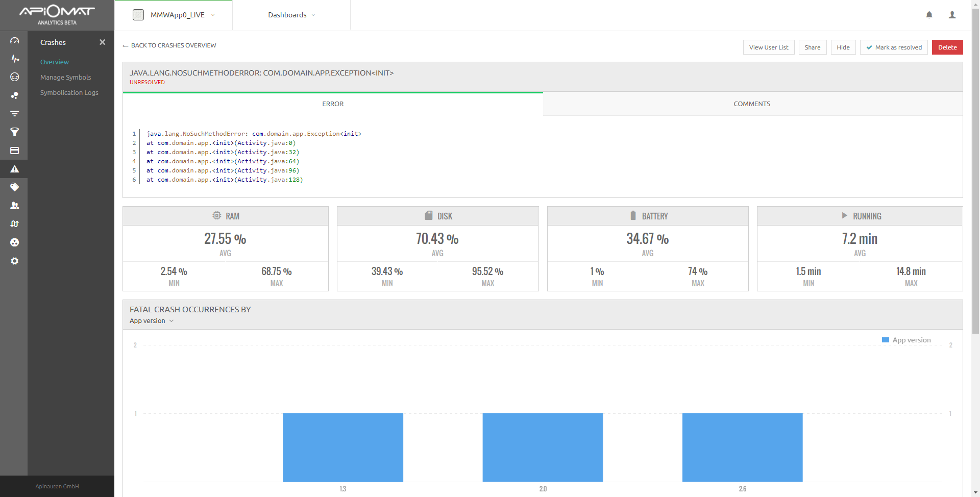Toggle App version legend entry
This screenshot has width=980, height=497.
pyautogui.click(x=906, y=340)
